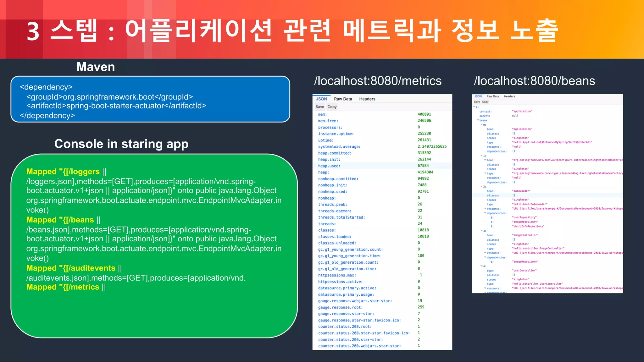Select counter.status.200.webjars.star-star: row
The image size is (644, 362).
pos(382,346)
